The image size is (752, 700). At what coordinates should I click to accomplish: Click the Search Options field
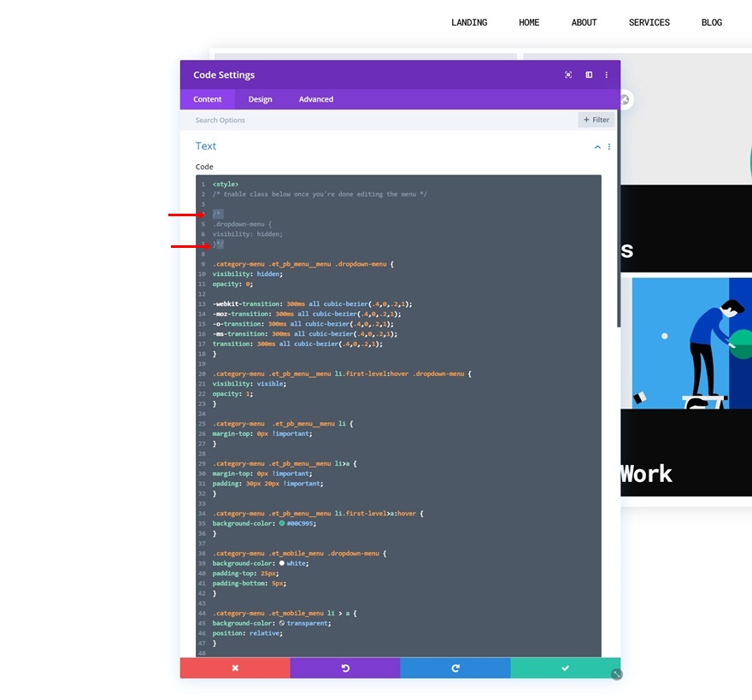pos(379,120)
